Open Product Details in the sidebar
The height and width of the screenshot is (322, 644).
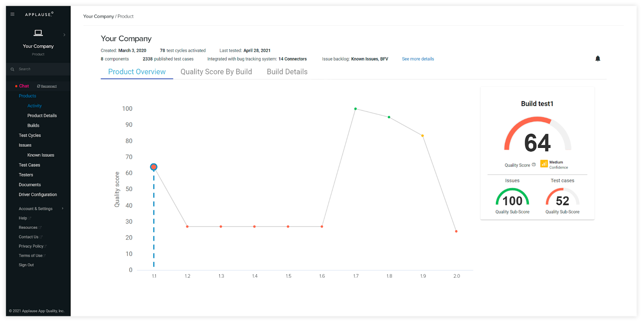(x=42, y=116)
